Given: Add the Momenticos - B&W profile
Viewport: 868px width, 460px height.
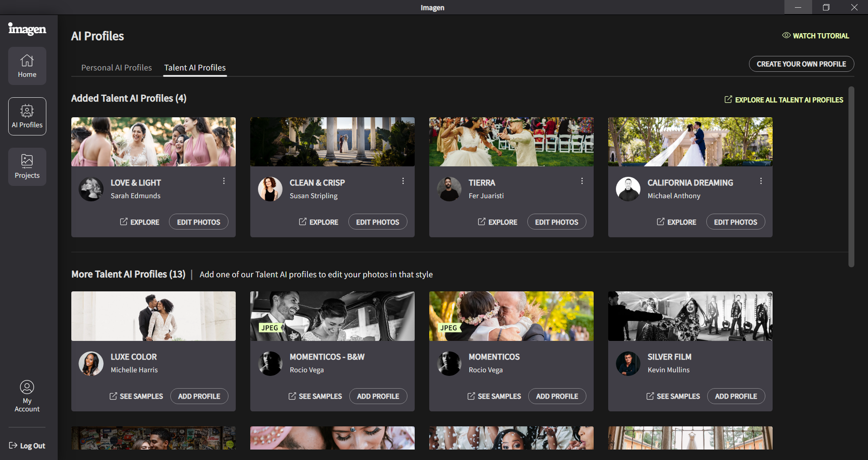Looking at the screenshot, I should [378, 396].
